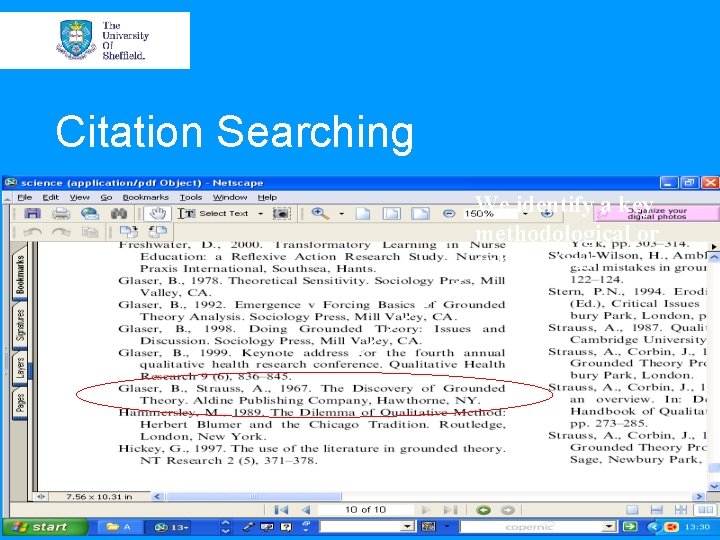The image size is (720, 540).
Task: Switch to facing pages layout icon
Action: [706, 510]
